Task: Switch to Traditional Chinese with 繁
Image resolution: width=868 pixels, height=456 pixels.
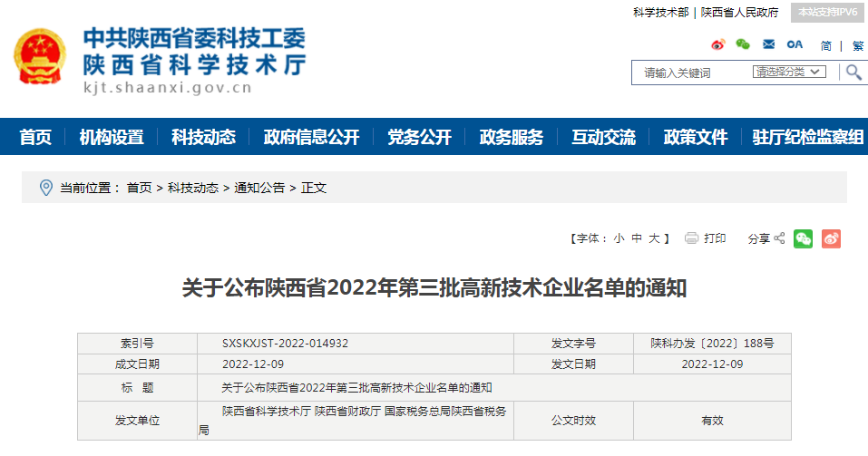Action: pos(858,45)
